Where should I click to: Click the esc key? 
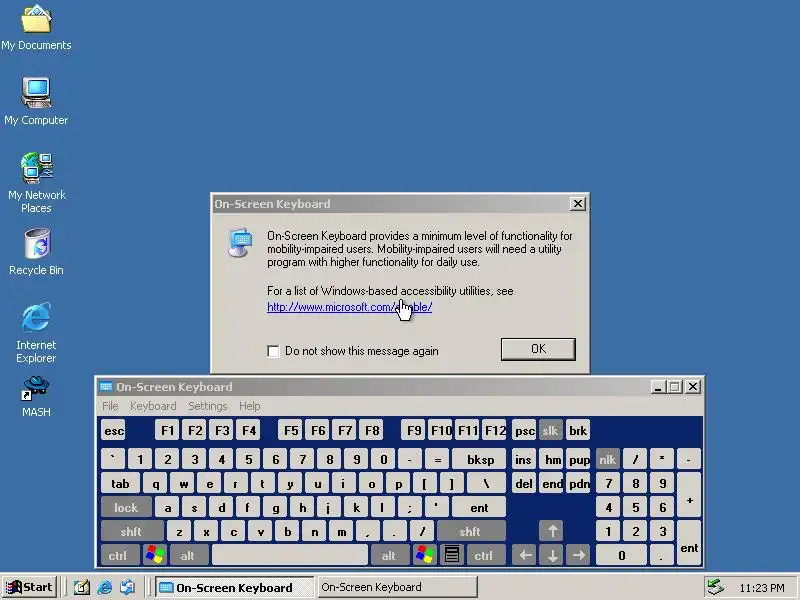[113, 431]
